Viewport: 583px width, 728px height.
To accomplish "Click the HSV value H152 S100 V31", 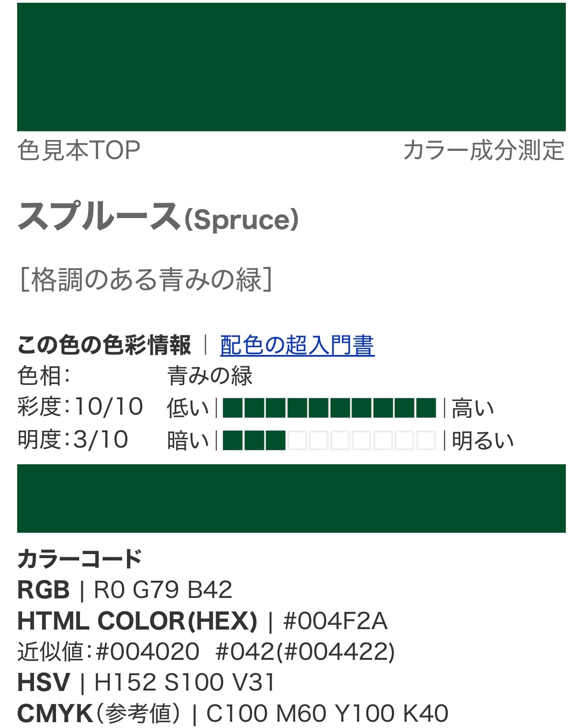I will click(x=184, y=682).
